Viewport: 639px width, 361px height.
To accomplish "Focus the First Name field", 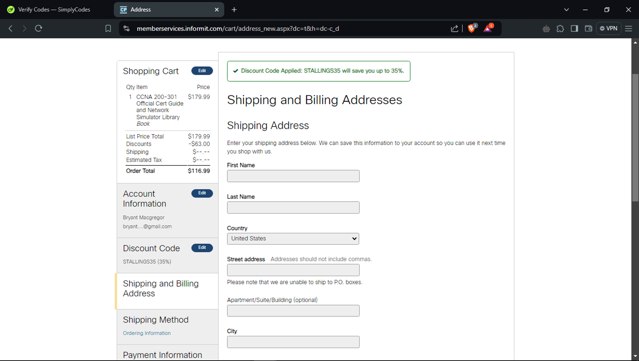I will click(x=293, y=176).
